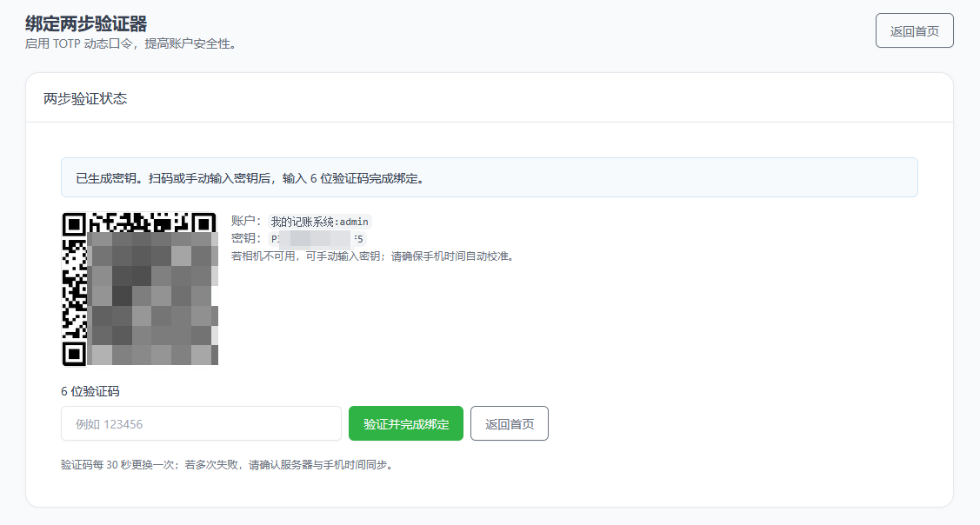
Task: Click the first letter P of the secret key
Action: point(274,239)
